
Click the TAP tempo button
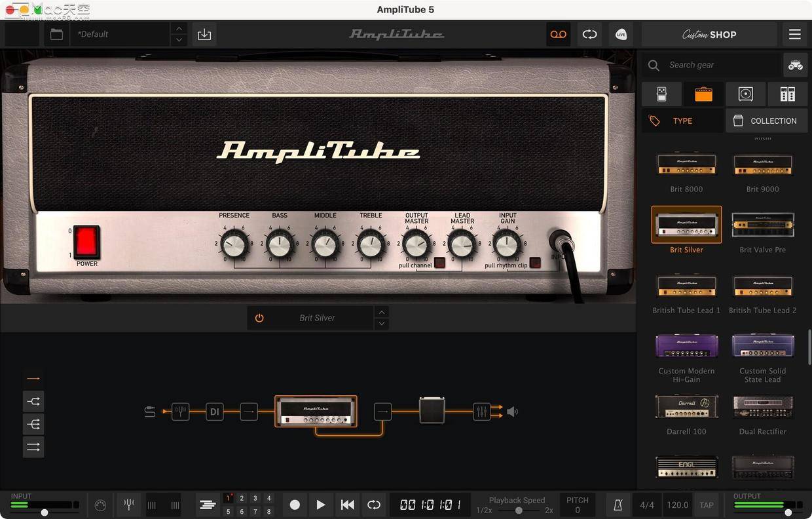click(707, 505)
